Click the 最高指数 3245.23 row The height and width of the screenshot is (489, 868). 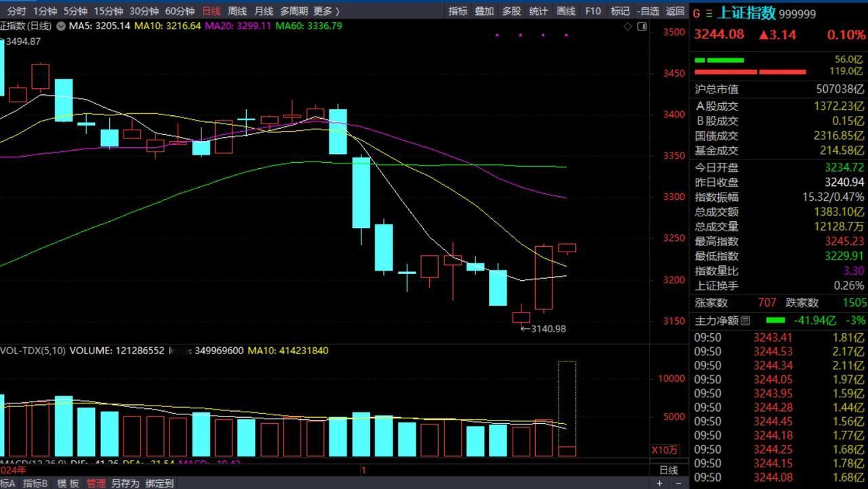click(x=779, y=241)
